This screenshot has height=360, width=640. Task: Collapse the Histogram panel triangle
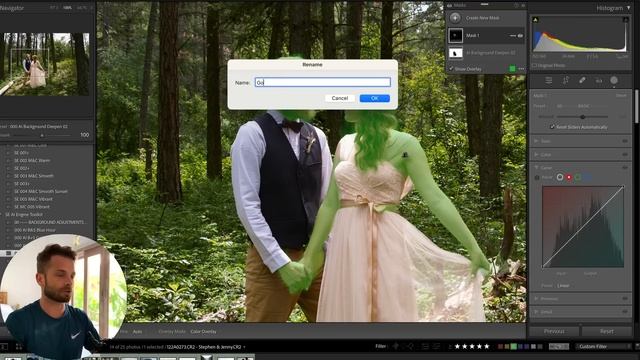pyautogui.click(x=629, y=8)
